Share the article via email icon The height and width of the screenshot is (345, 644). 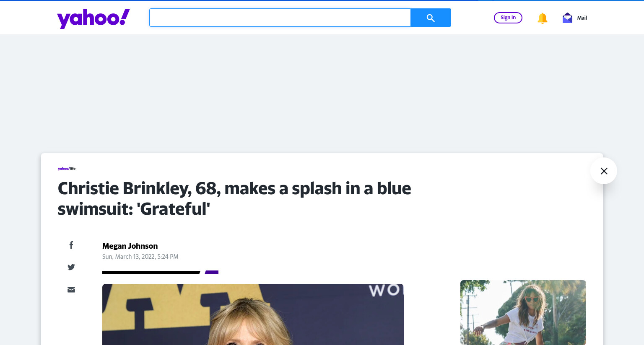click(71, 290)
